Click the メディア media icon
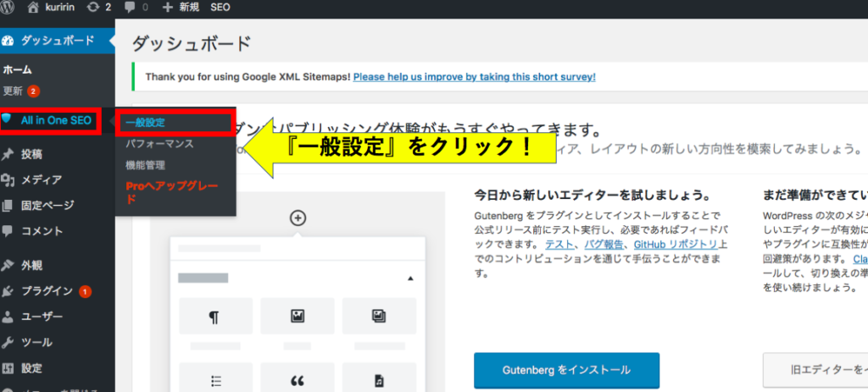Viewport: 868px width, 392px height. tap(7, 179)
